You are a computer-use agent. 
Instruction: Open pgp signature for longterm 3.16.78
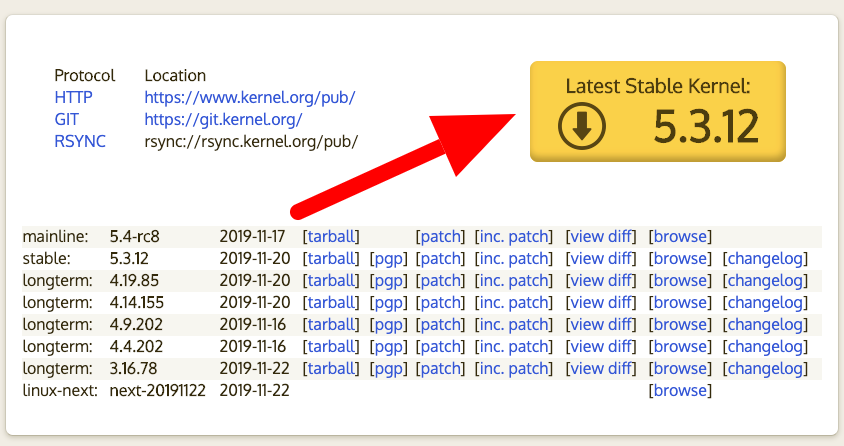(388, 369)
